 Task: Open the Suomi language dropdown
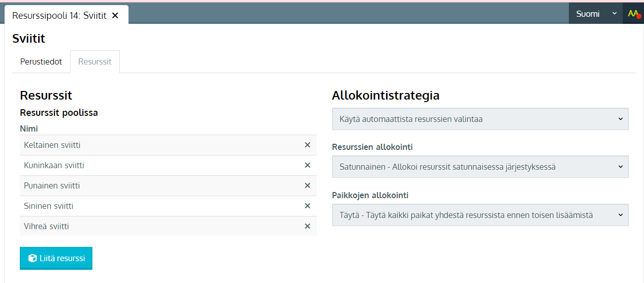click(x=595, y=14)
